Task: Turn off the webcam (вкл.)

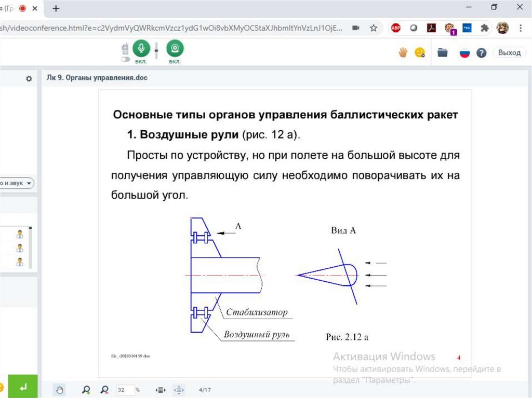Action: pos(175,48)
